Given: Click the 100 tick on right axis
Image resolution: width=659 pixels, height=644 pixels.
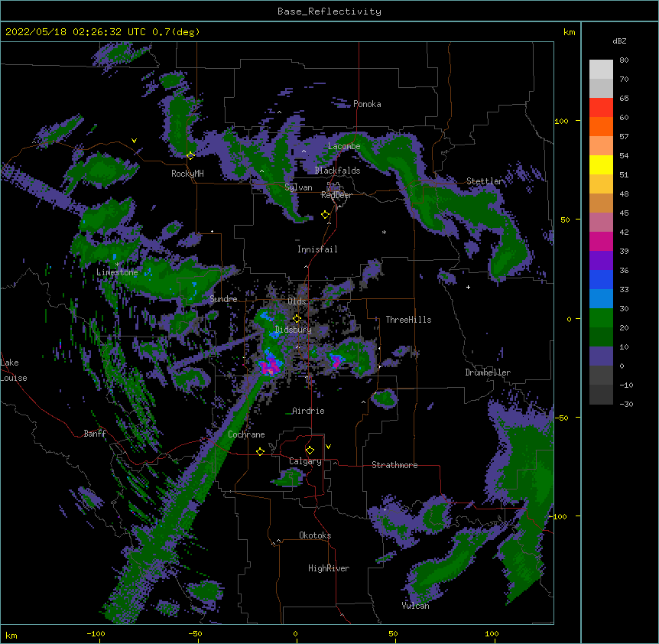Looking at the screenshot, I should click(x=561, y=121).
